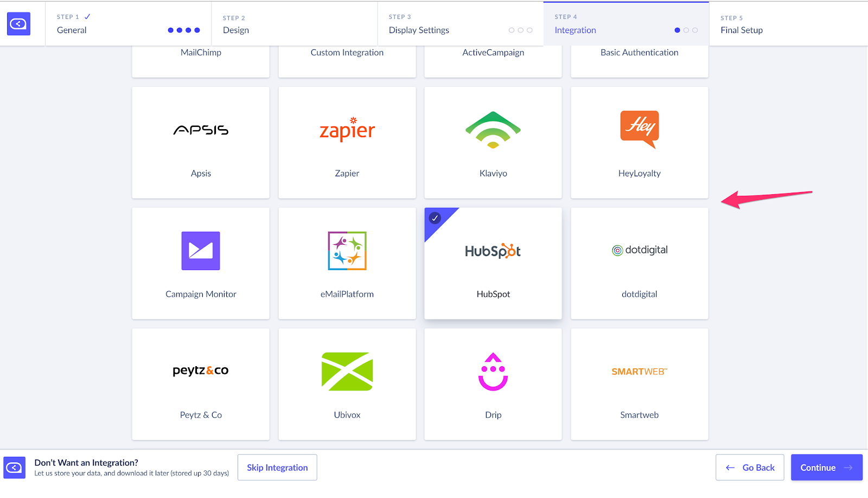Click the dotdigital label text
Viewport: 868px width, 498px height.
[640, 294]
